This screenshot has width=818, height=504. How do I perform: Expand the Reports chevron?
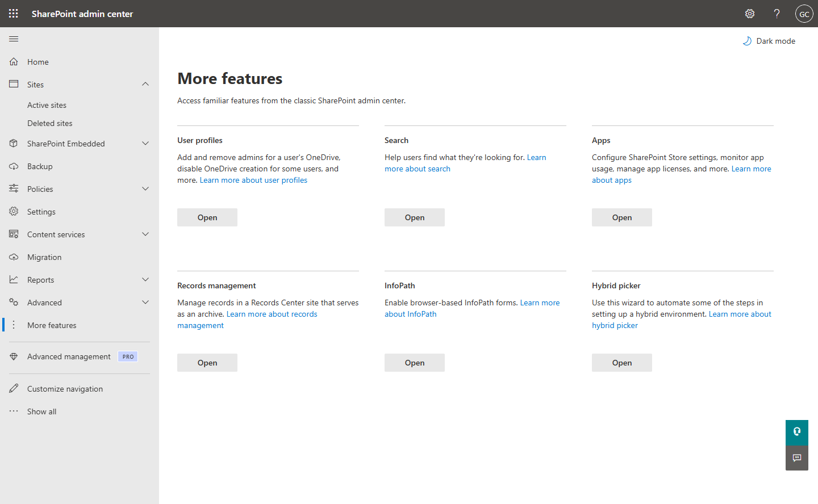pyautogui.click(x=145, y=279)
